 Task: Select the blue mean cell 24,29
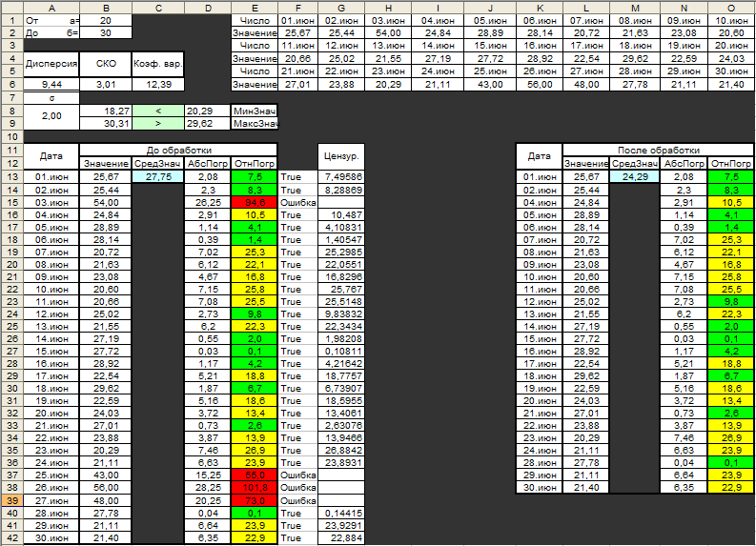tap(635, 177)
